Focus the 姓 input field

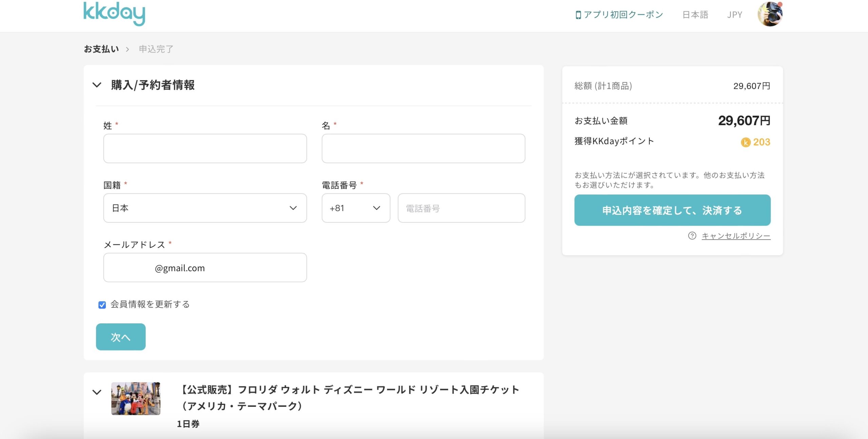pyautogui.click(x=205, y=148)
